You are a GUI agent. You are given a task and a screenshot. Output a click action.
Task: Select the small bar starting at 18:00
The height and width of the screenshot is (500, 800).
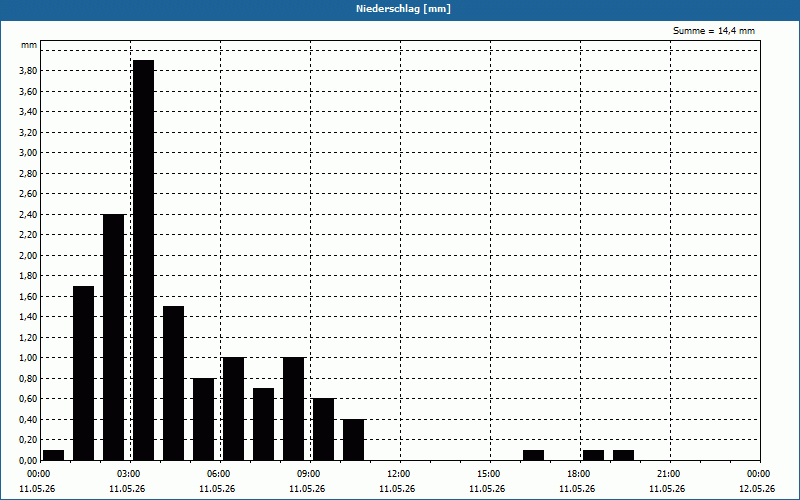tap(593, 455)
